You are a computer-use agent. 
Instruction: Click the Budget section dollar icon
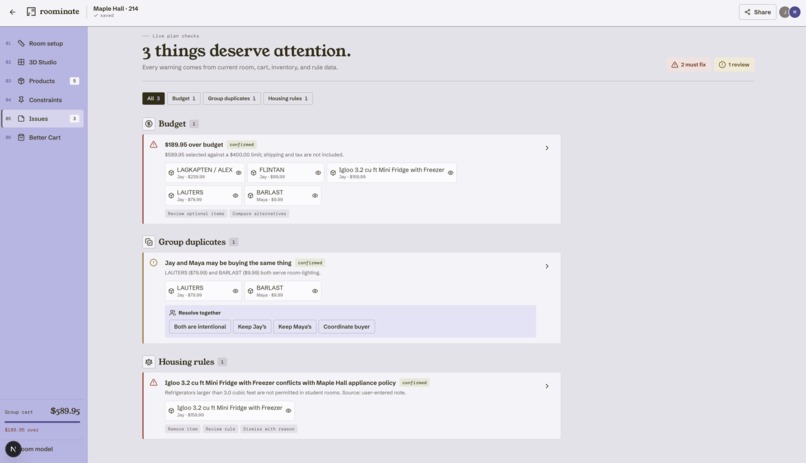[x=149, y=124]
